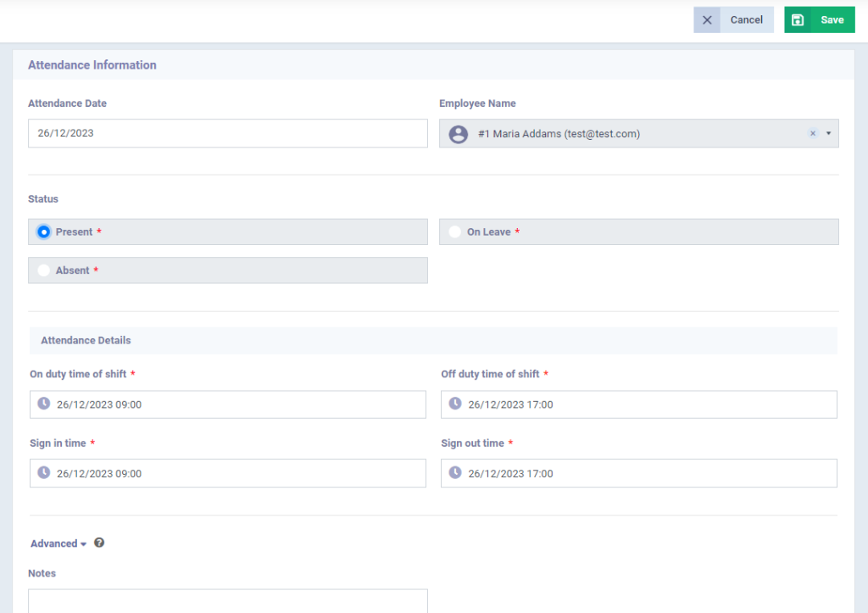Select the Absent status radio button

point(44,270)
